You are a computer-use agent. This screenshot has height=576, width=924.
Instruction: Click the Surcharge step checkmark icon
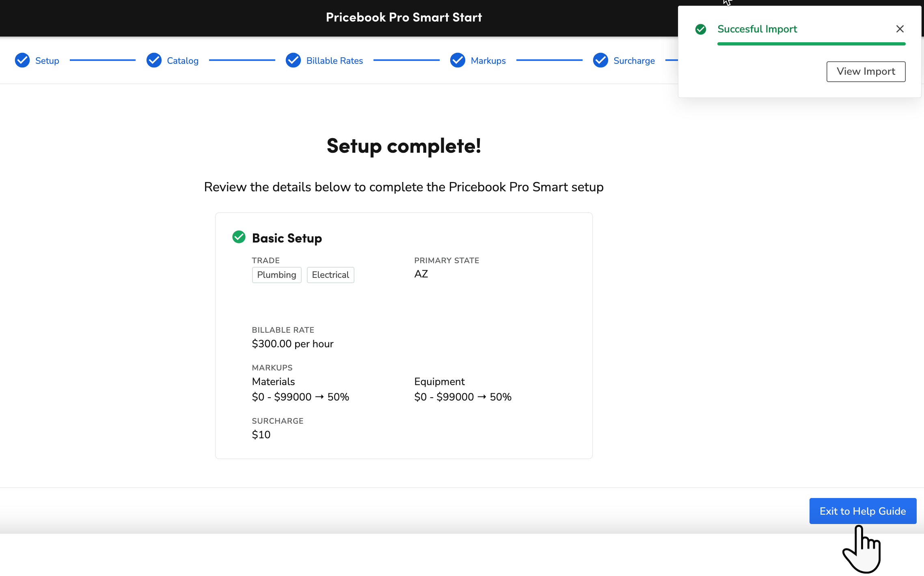(600, 60)
